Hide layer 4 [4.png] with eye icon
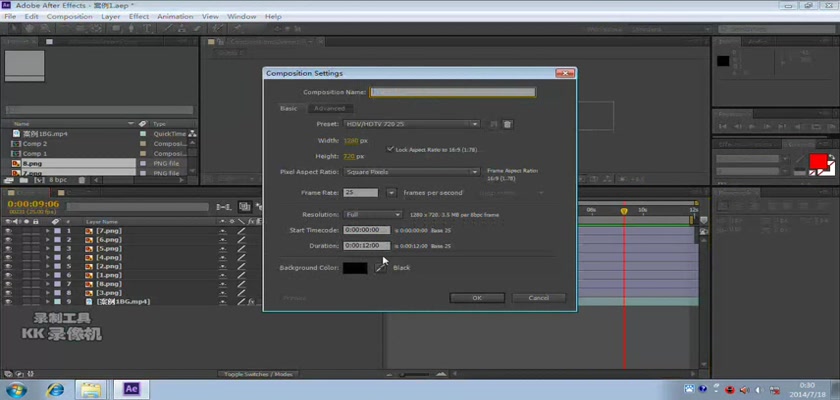840x400 pixels. (x=8, y=258)
